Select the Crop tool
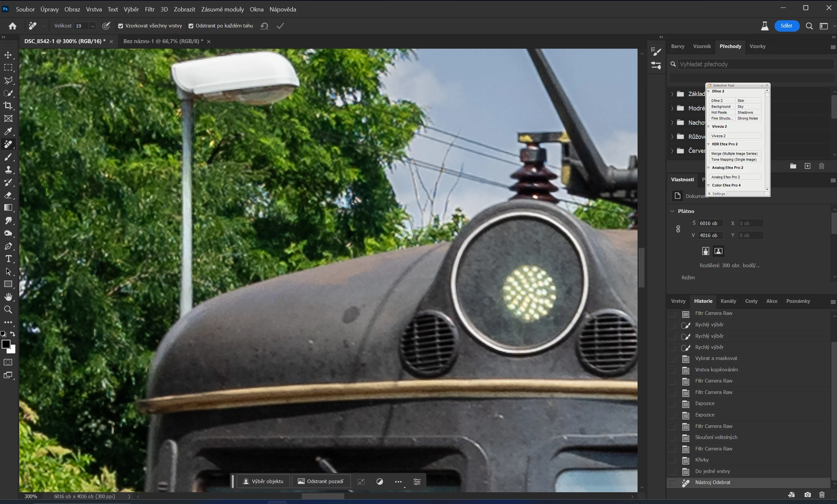This screenshot has height=504, width=837. 8,106
